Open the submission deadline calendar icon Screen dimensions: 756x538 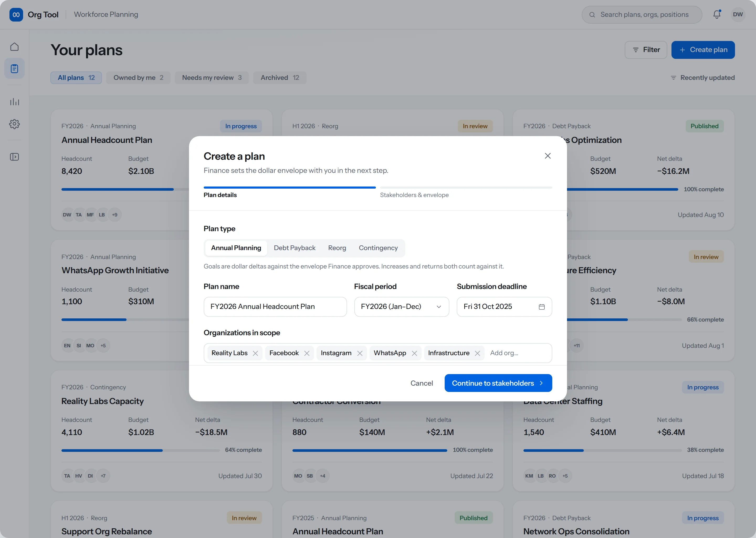pyautogui.click(x=542, y=307)
